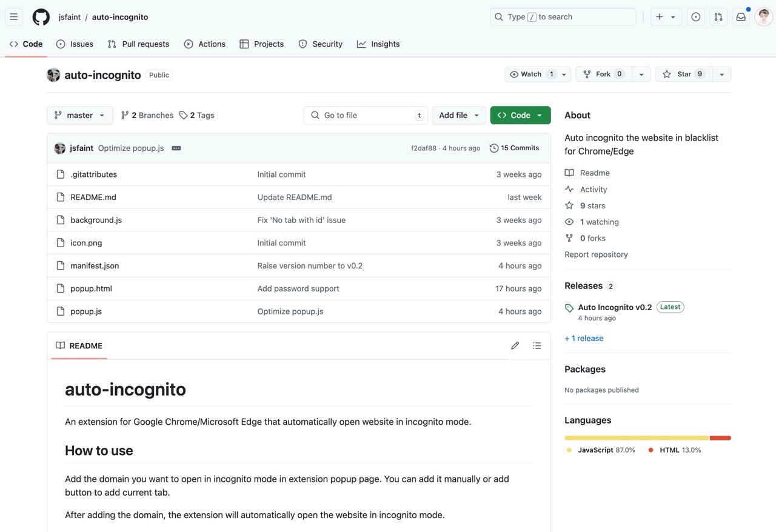Open the master branch selector
This screenshot has height=532, width=776.
(x=80, y=115)
